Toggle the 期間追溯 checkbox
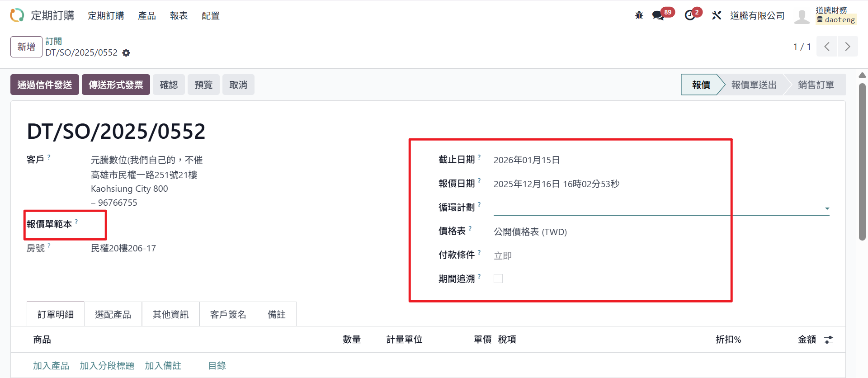Viewport: 868px width, 378px height. 498,279
